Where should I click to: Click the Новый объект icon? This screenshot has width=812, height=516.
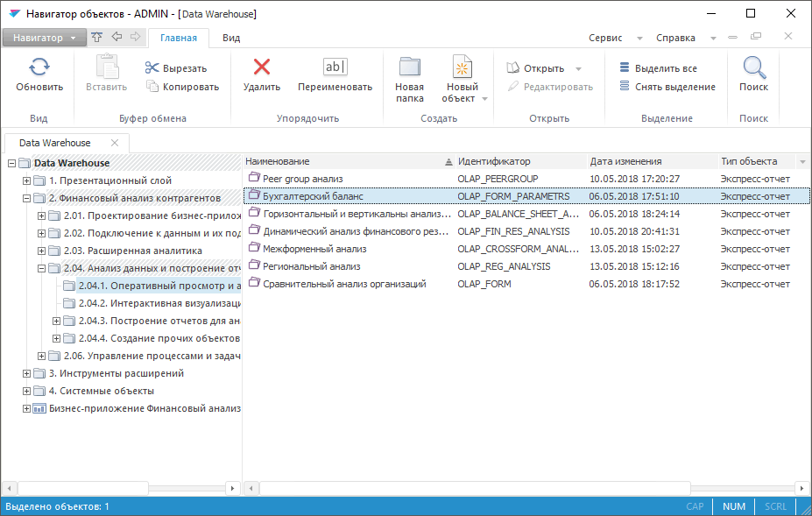click(462, 68)
